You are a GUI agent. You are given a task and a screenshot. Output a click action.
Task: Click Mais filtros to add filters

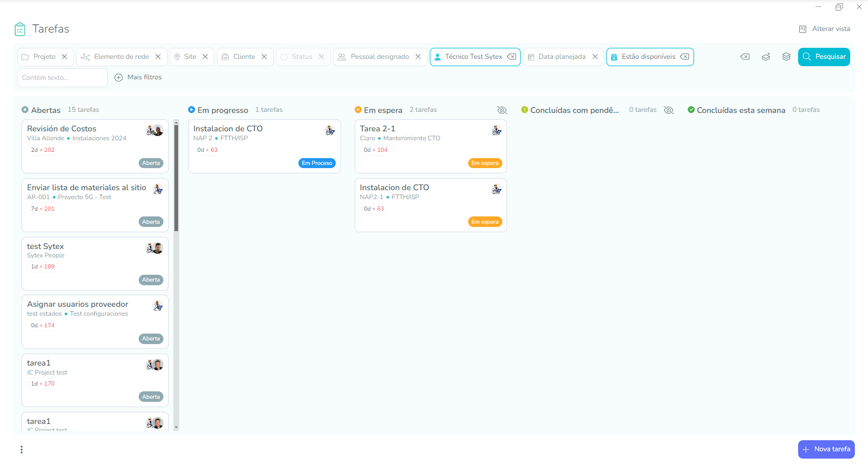pyautogui.click(x=138, y=77)
